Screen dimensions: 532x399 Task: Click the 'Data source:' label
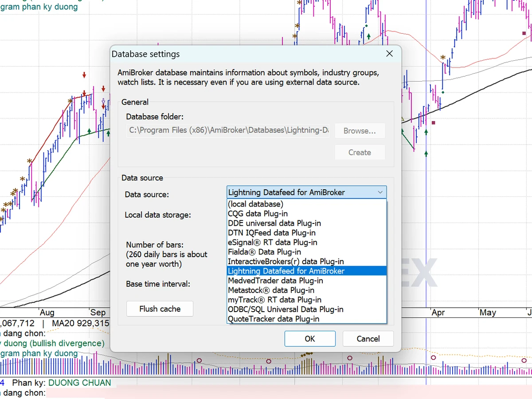tap(147, 194)
